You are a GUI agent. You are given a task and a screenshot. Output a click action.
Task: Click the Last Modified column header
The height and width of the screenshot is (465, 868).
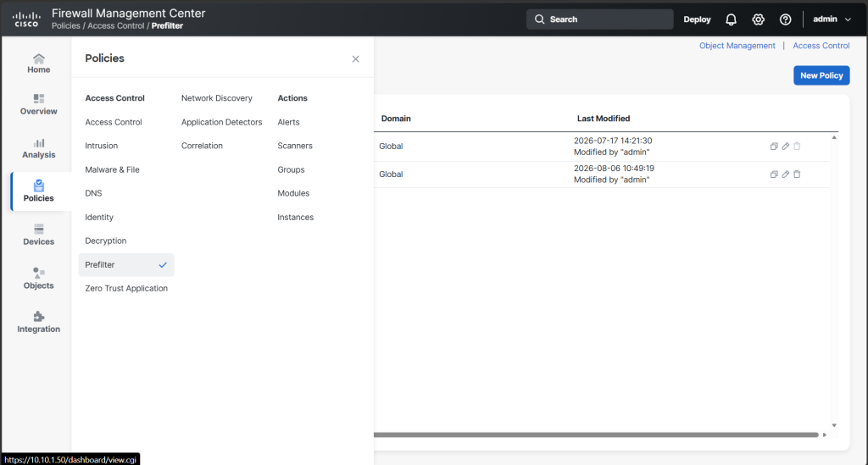604,119
